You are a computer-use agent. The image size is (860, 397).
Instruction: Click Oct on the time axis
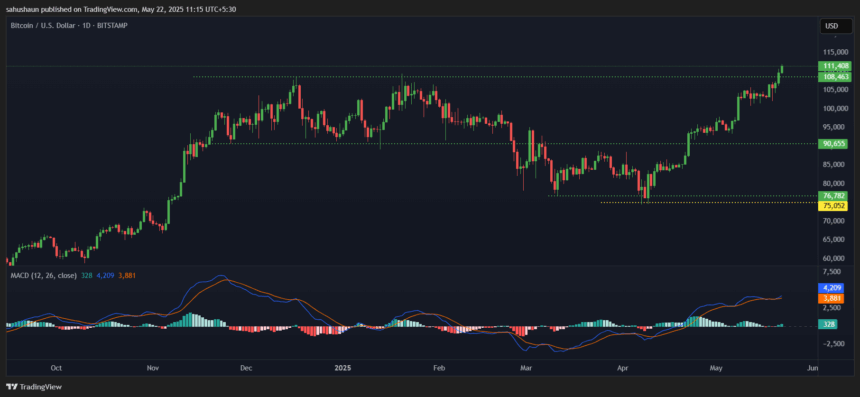(x=55, y=368)
